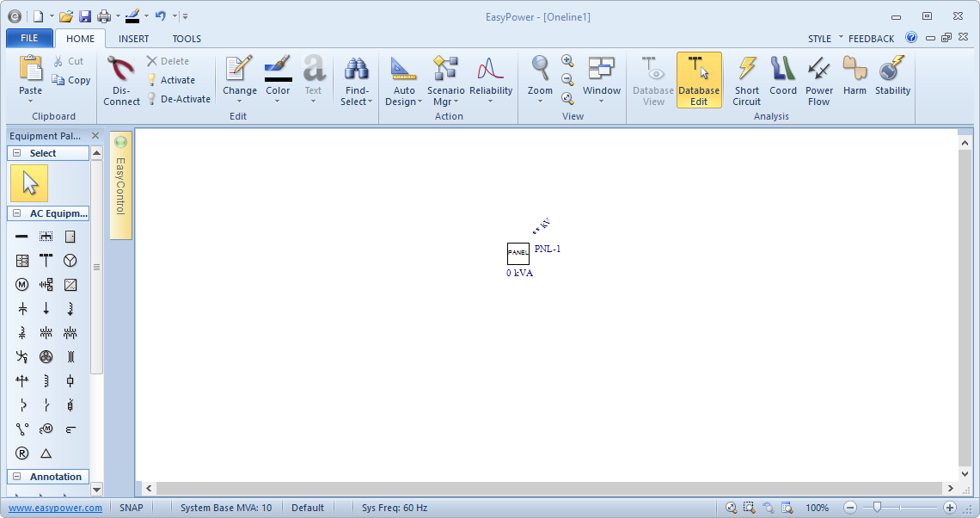
Task: Switch to the INSERT ribbon tab
Action: (133, 39)
